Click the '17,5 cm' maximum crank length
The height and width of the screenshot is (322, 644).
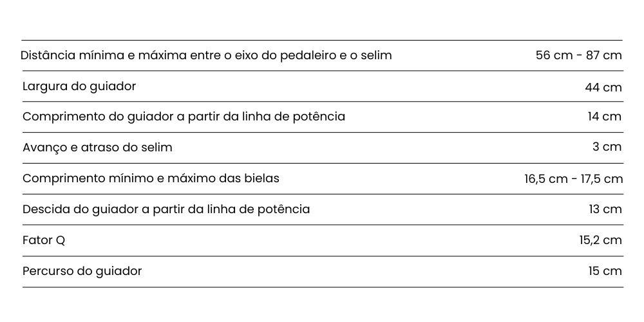coord(600,179)
